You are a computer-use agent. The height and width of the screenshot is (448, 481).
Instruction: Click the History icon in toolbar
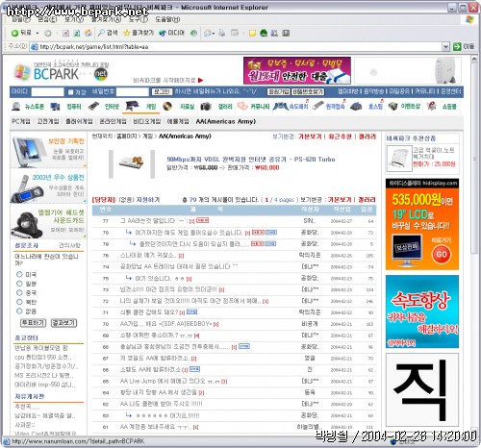(x=193, y=33)
